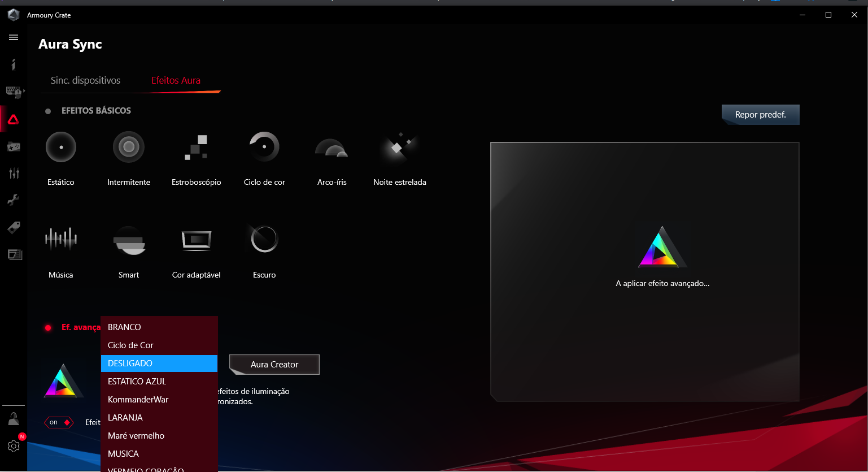The width and height of the screenshot is (868, 472).
Task: Choose LARANJA from the dropdown list
Action: pyautogui.click(x=159, y=418)
